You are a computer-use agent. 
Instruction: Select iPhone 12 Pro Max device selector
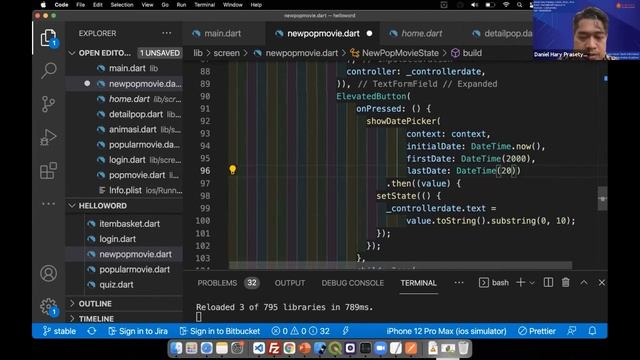pos(447,331)
